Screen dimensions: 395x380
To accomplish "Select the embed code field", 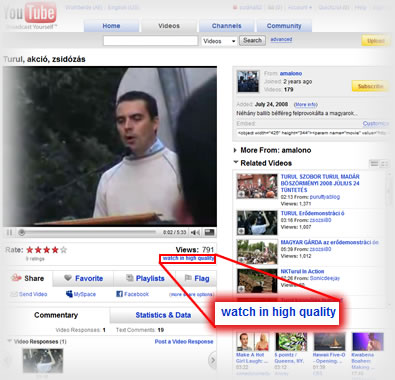I will [313, 133].
